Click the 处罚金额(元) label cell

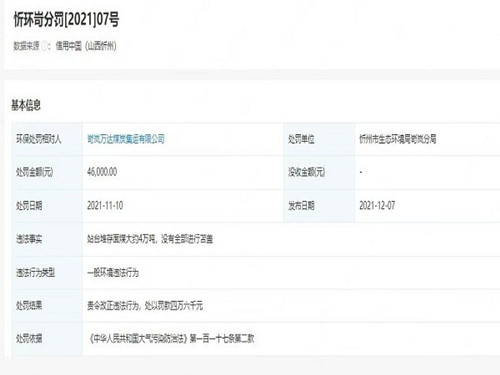click(47, 172)
